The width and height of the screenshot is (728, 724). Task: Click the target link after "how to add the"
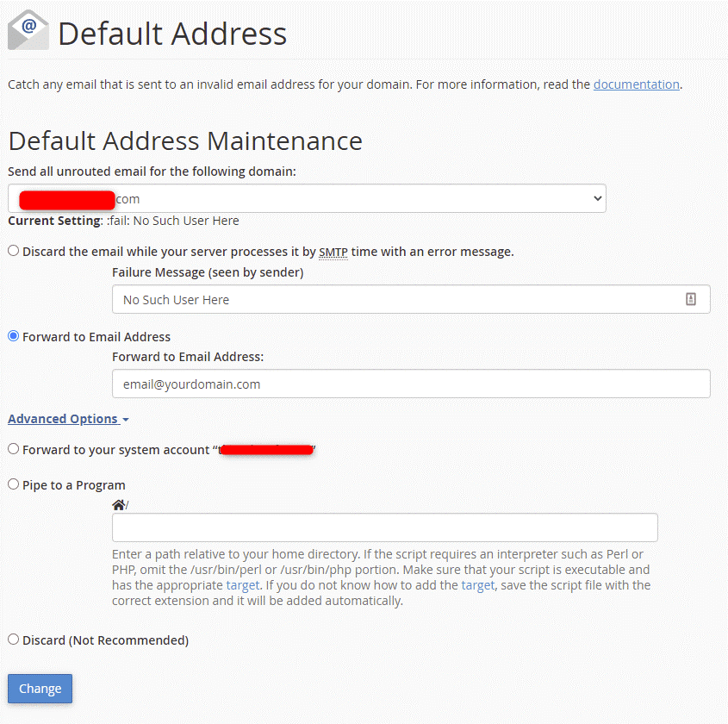[477, 585]
